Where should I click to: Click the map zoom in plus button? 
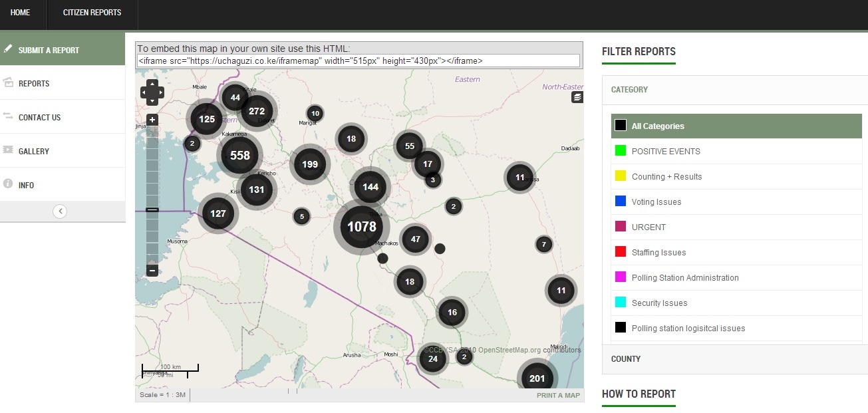click(152, 120)
